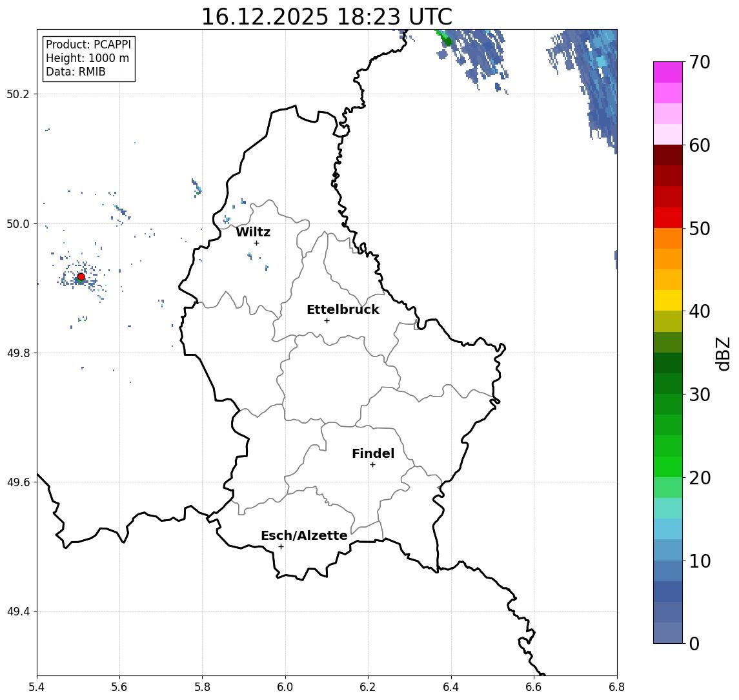
Task: Click the 10 colorbar tick label
Action: [x=700, y=561]
